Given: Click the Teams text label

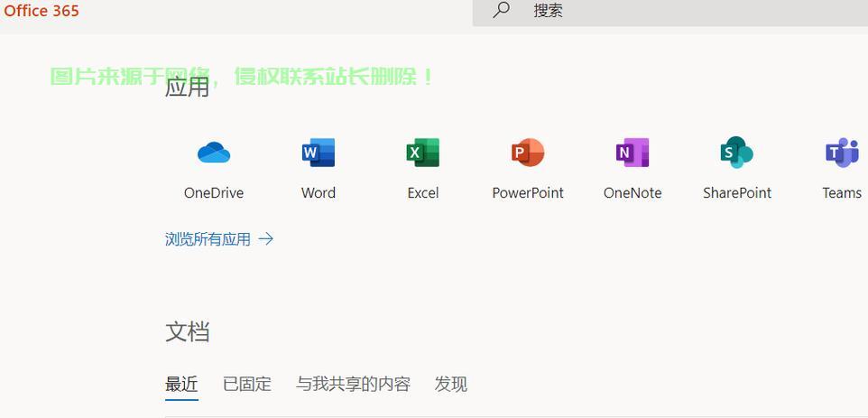Looking at the screenshot, I should point(842,192).
